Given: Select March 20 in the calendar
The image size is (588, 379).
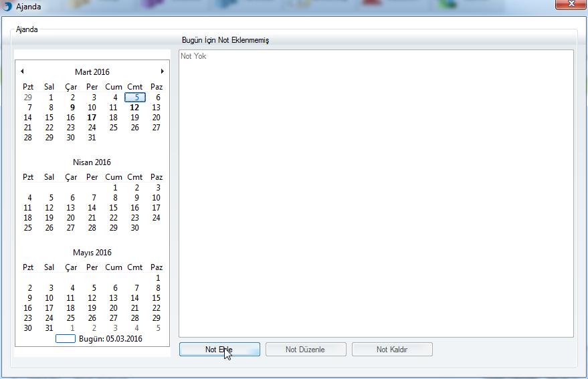Looking at the screenshot, I should click(157, 118).
